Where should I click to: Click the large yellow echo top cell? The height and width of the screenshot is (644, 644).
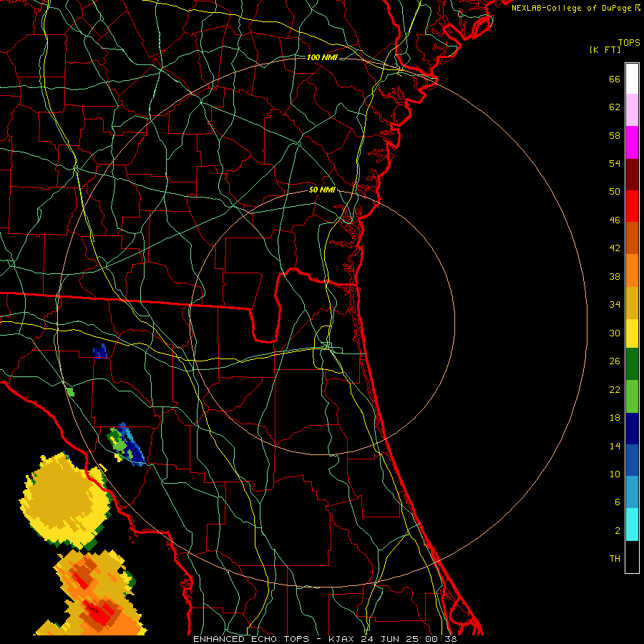coord(65,500)
